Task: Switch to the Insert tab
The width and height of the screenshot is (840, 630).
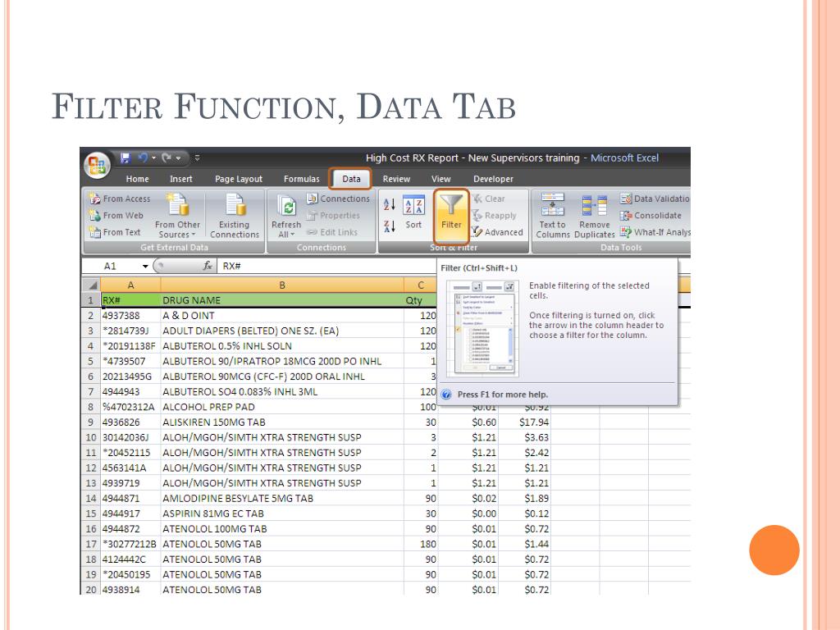Action: pos(181,179)
